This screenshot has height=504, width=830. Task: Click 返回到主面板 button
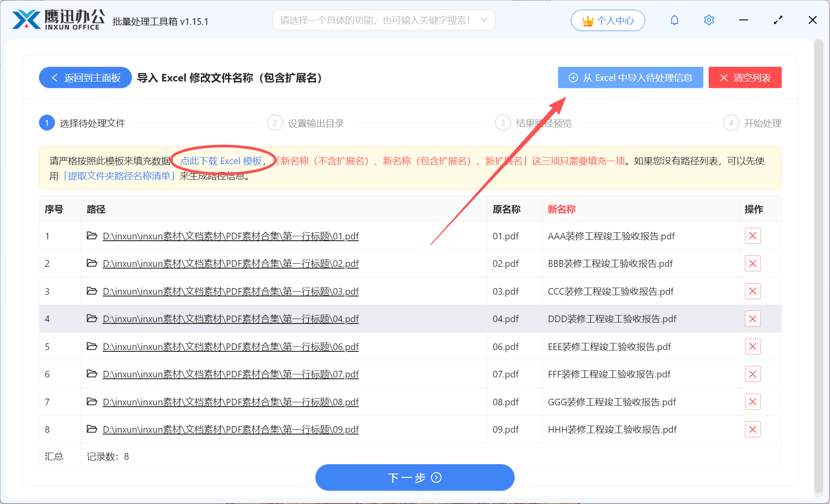point(85,78)
